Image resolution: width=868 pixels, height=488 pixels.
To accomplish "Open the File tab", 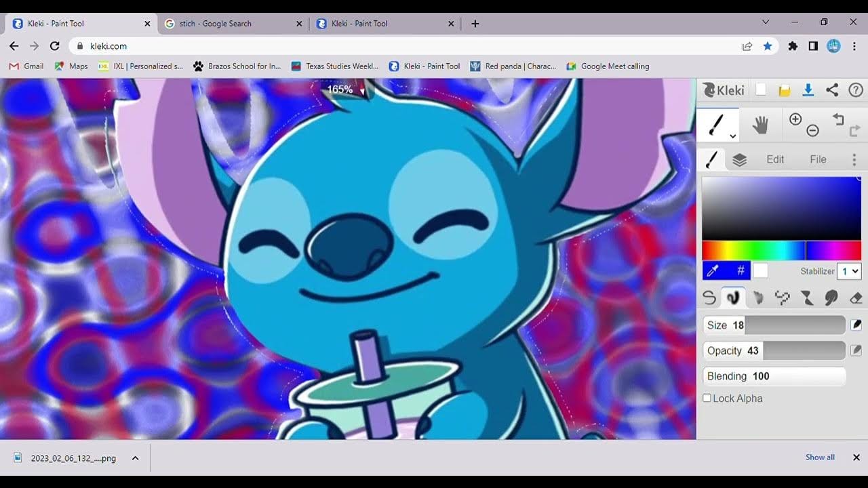I will pos(818,159).
